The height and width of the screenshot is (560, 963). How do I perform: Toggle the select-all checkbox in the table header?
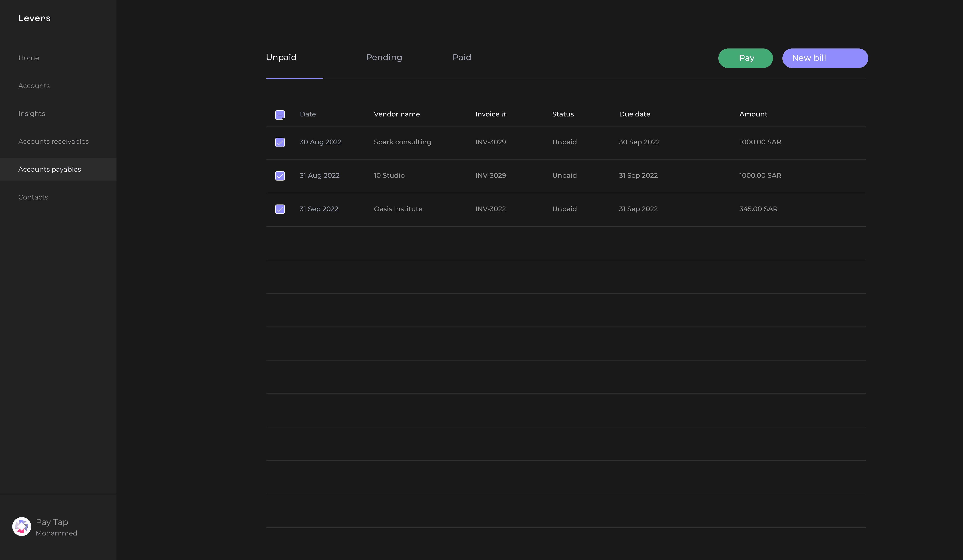click(x=280, y=115)
